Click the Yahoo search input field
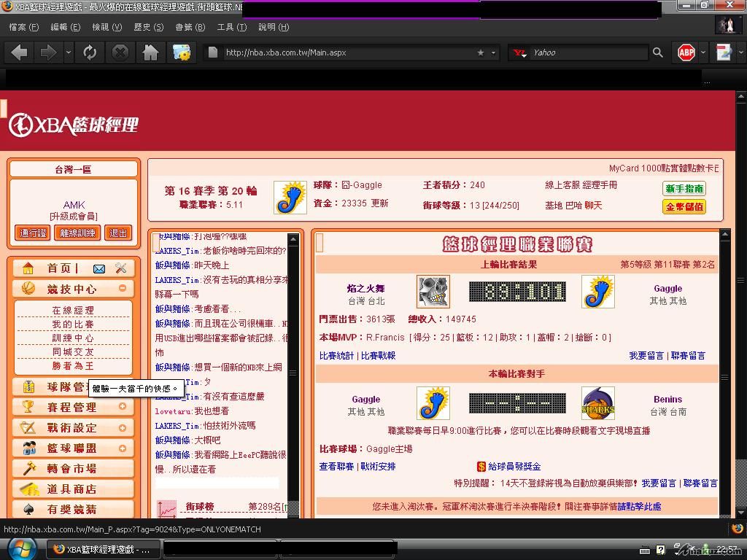Image resolution: width=747 pixels, height=560 pixels. pyautogui.click(x=589, y=52)
